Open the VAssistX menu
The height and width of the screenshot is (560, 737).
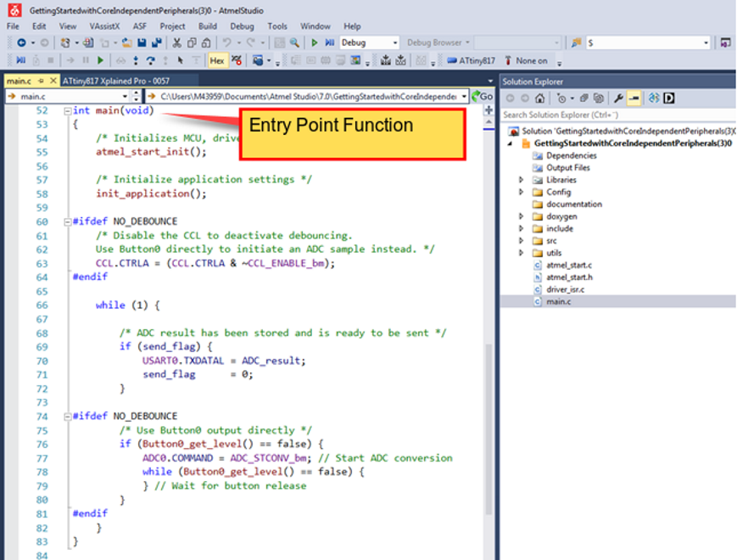pos(104,26)
